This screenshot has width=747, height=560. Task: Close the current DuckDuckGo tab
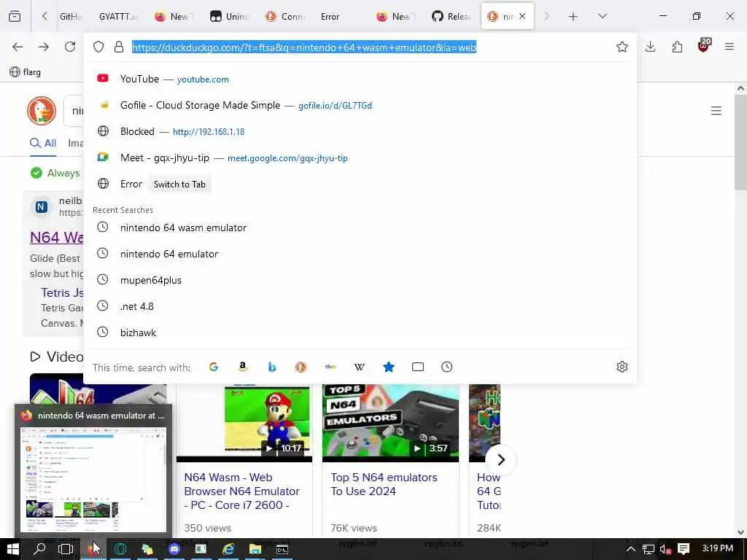click(522, 16)
